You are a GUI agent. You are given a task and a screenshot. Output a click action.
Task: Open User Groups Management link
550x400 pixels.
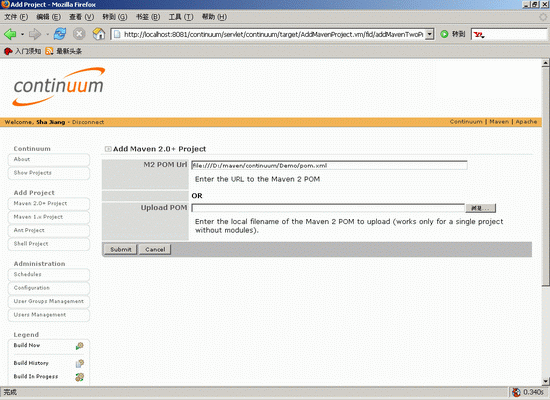[49, 301]
